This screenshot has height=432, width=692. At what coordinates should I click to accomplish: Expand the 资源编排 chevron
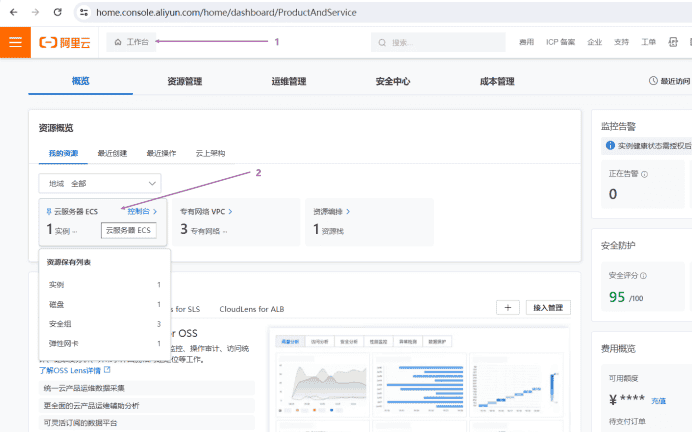[346, 212]
